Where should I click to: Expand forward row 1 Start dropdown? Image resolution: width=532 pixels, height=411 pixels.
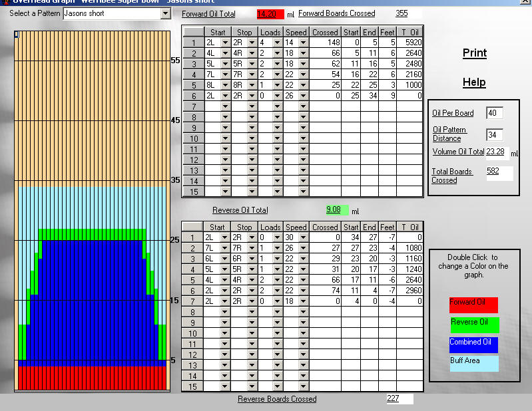(225, 43)
